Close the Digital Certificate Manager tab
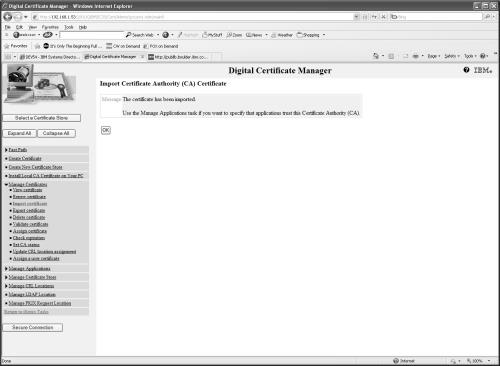500x366 pixels. coord(142,57)
